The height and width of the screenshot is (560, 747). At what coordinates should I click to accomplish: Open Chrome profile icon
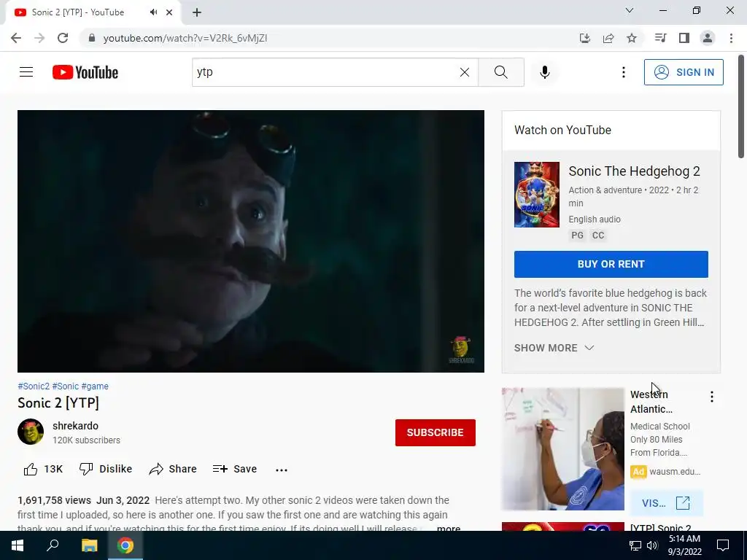pos(708,38)
